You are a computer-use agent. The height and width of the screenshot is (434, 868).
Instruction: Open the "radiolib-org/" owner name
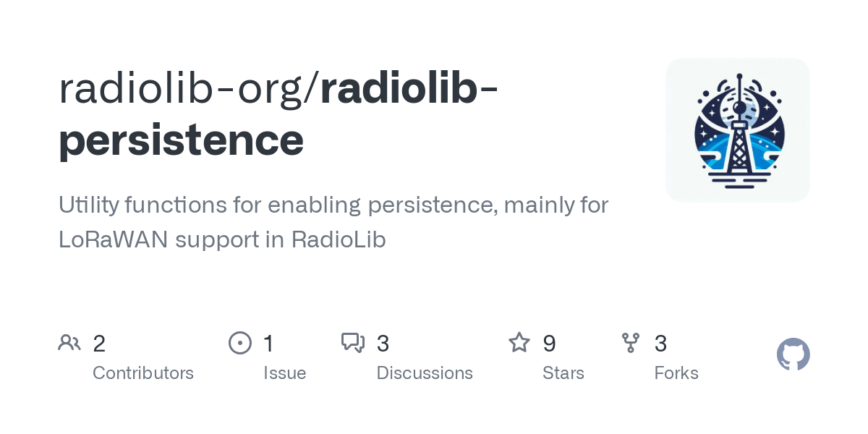(188, 88)
